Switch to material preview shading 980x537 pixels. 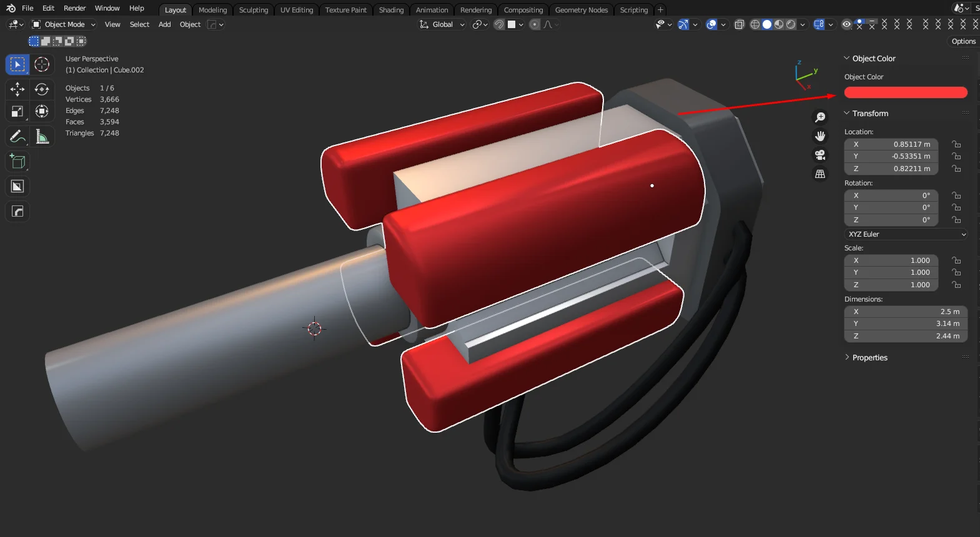coord(779,24)
